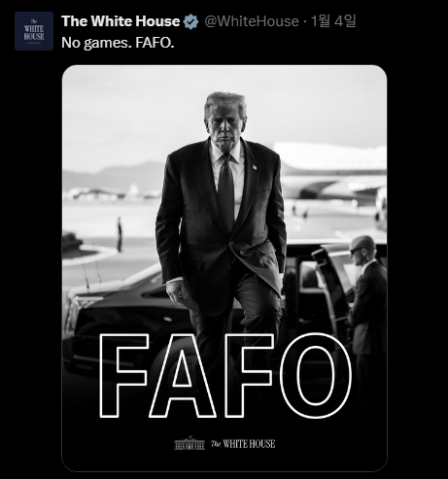Click the mountains in the photo background
This screenshot has width=448, height=479.
point(114,177)
